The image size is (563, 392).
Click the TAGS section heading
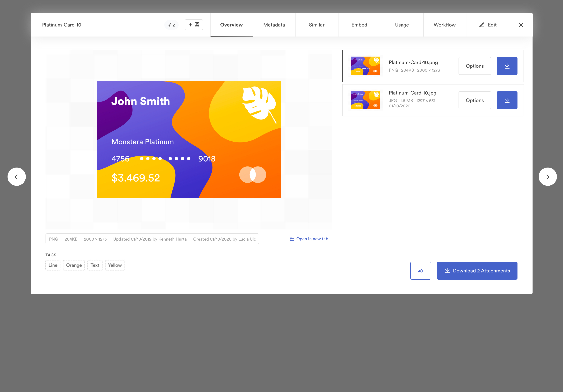51,255
